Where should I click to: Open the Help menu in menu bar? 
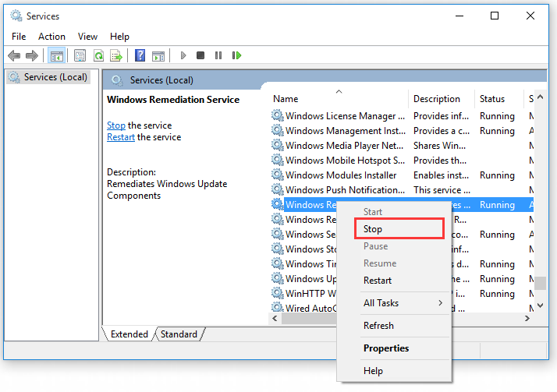(119, 37)
